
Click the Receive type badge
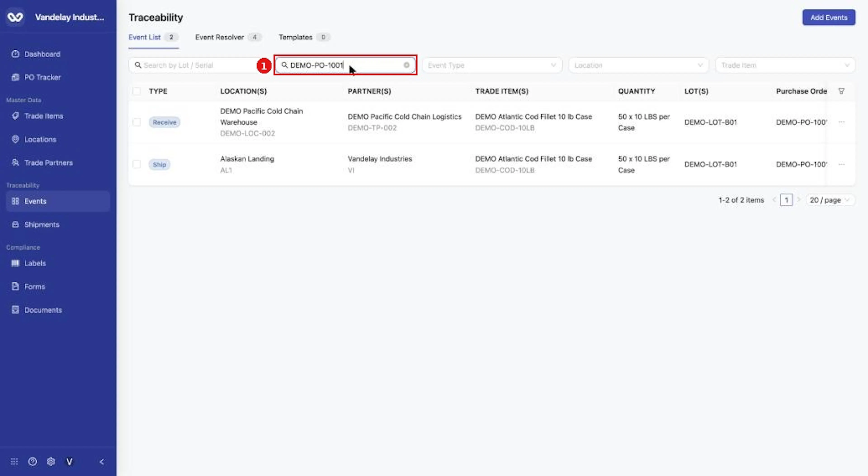[x=164, y=122]
